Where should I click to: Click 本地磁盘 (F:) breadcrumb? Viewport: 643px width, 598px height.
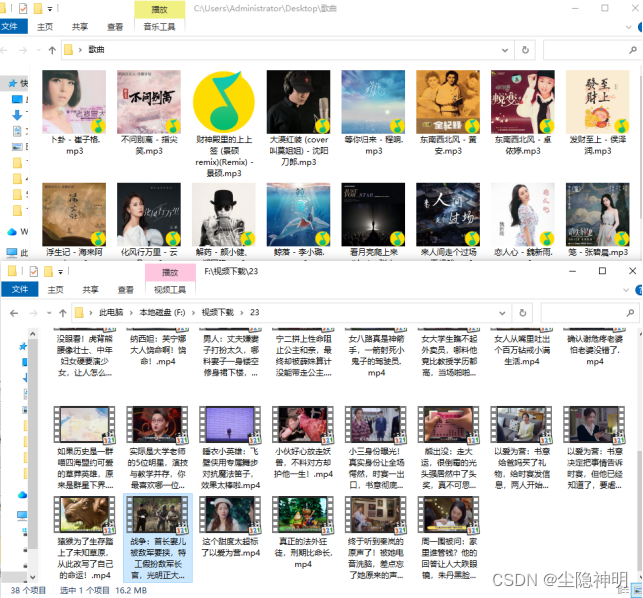click(x=162, y=313)
